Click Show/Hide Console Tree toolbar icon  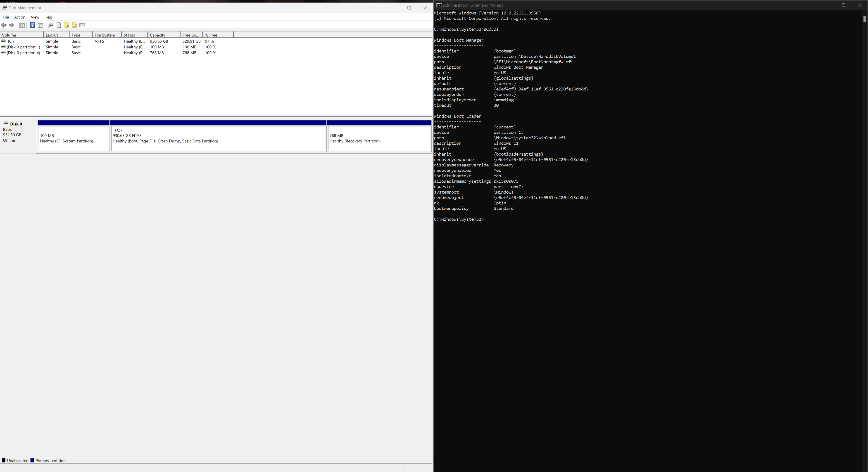(22, 25)
